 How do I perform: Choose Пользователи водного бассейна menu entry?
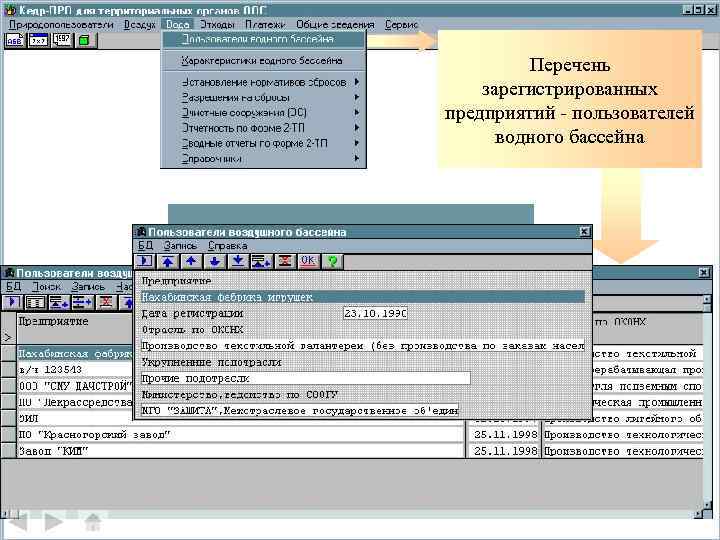263,39
